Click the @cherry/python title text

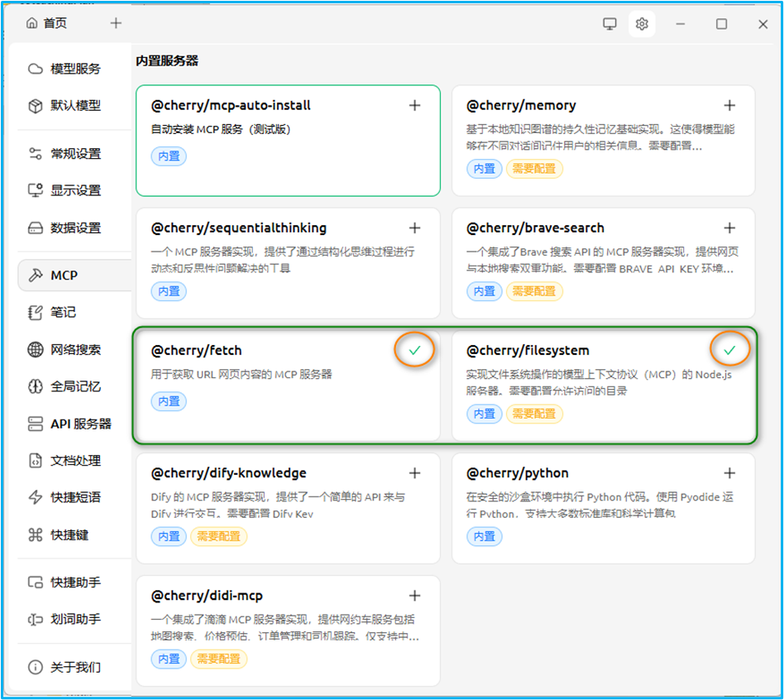tap(518, 473)
